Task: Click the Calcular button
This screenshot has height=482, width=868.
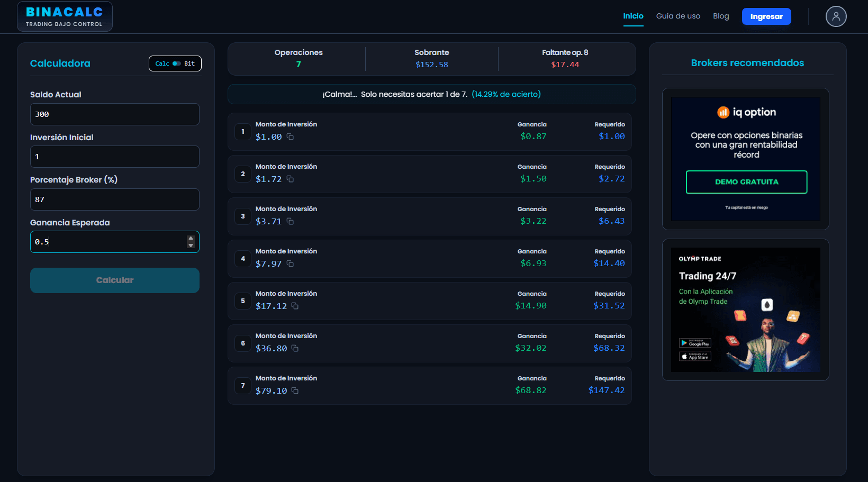Action: pos(115,280)
